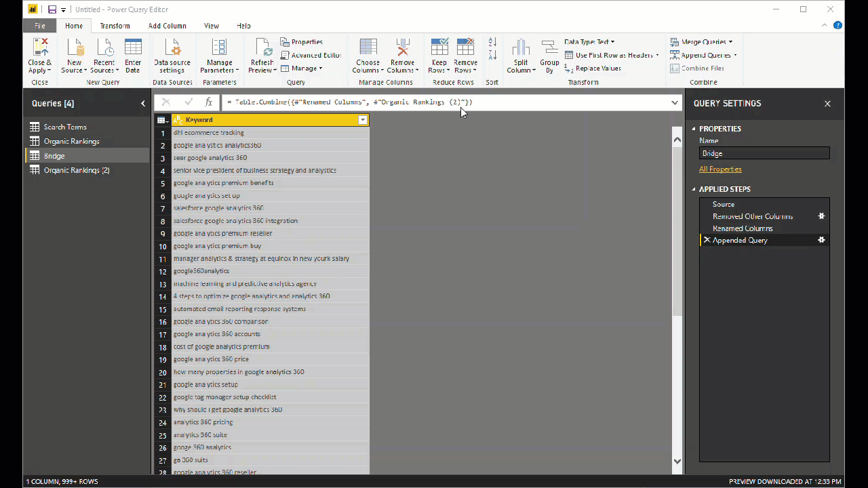Click the All Properties link

point(720,169)
